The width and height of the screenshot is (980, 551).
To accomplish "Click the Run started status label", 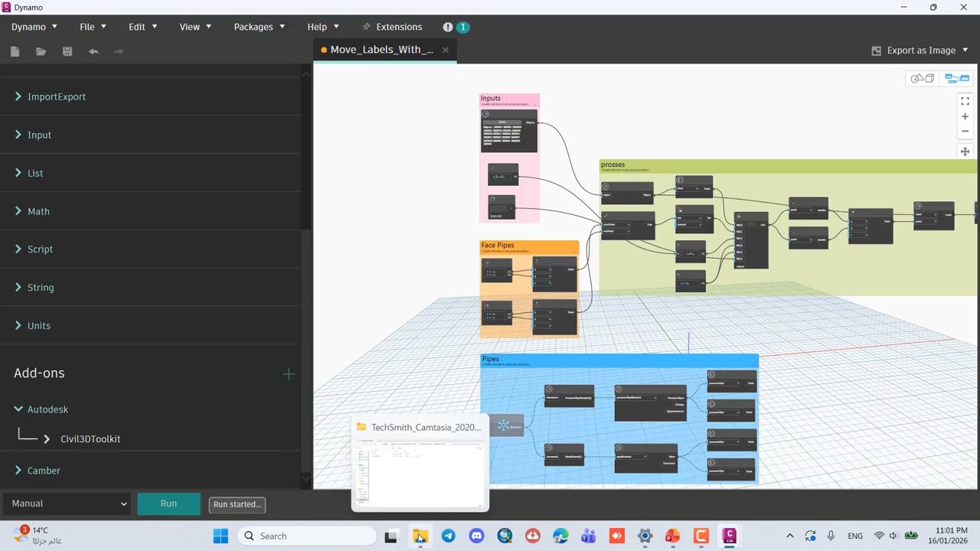I will (x=237, y=504).
